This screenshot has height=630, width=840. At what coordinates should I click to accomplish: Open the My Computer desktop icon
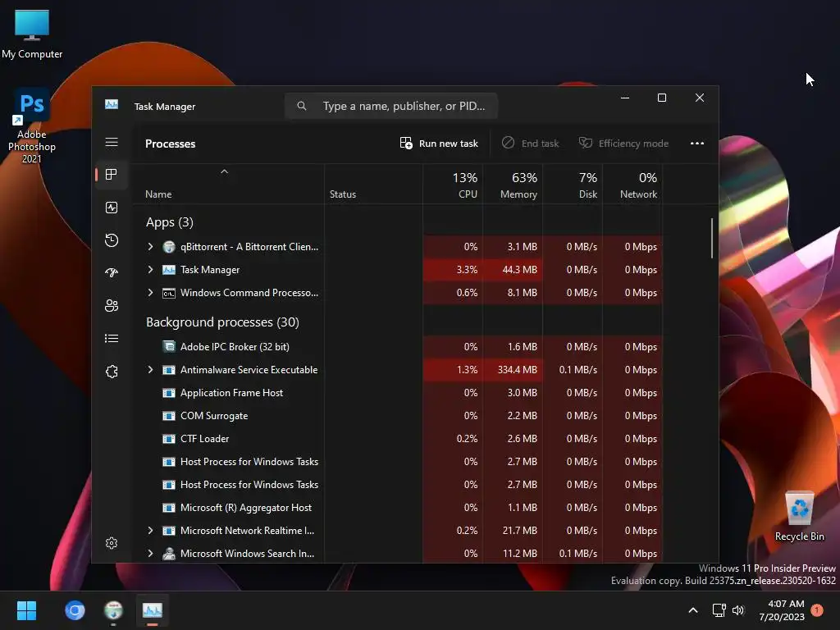(32, 34)
